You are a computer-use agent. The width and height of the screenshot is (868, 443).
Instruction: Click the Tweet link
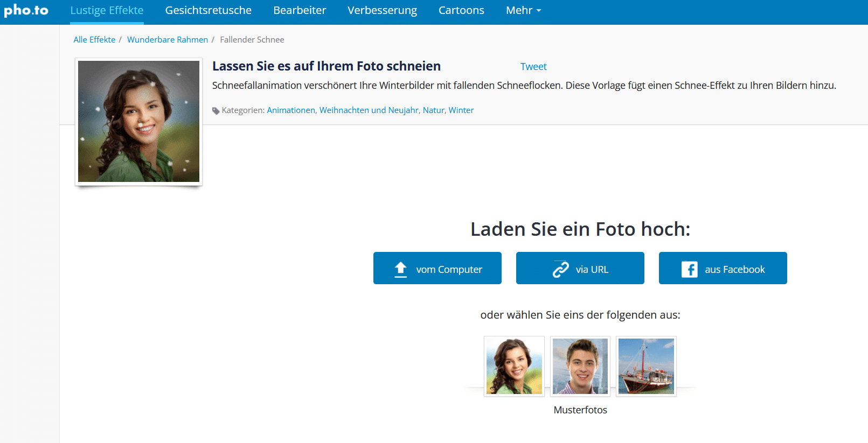[x=533, y=66]
